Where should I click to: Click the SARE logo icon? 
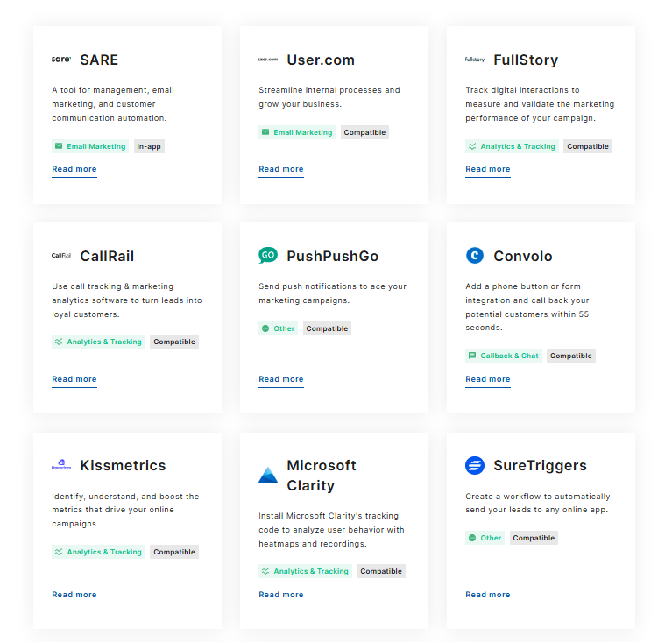pyautogui.click(x=61, y=60)
